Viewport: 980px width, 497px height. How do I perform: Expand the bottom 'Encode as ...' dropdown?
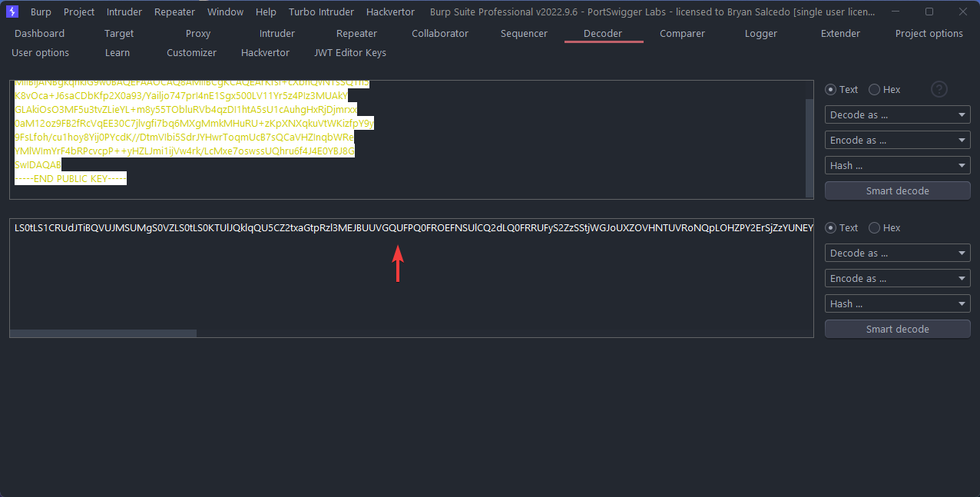[897, 279]
